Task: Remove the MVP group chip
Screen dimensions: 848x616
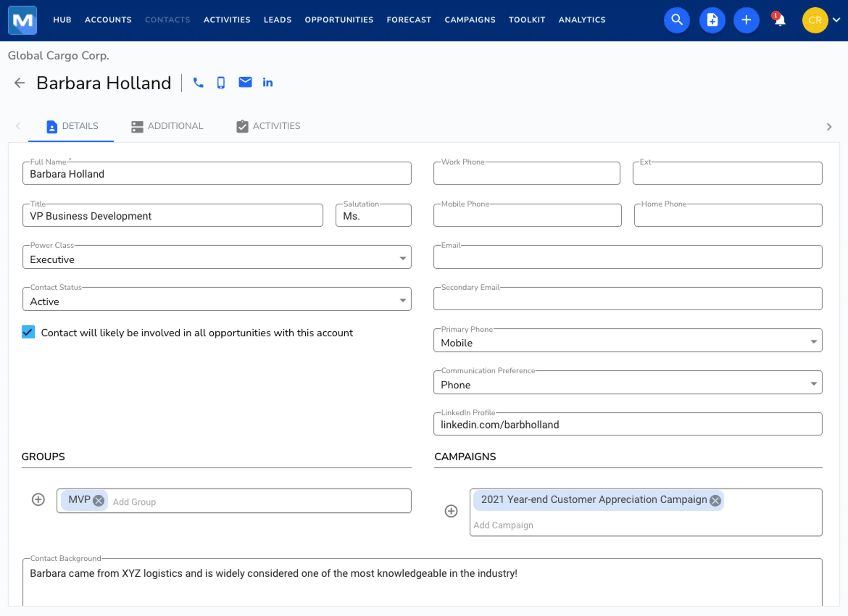Action: click(x=99, y=500)
